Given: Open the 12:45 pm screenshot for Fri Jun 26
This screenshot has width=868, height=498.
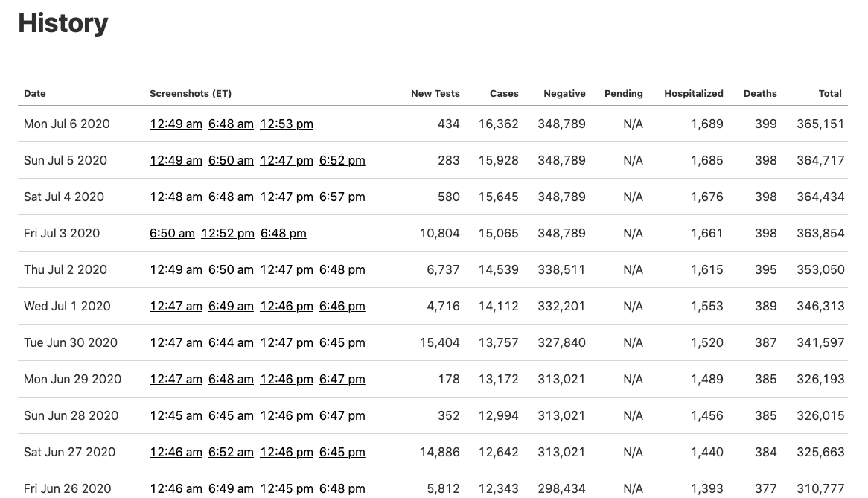Looking at the screenshot, I should coord(287,489).
